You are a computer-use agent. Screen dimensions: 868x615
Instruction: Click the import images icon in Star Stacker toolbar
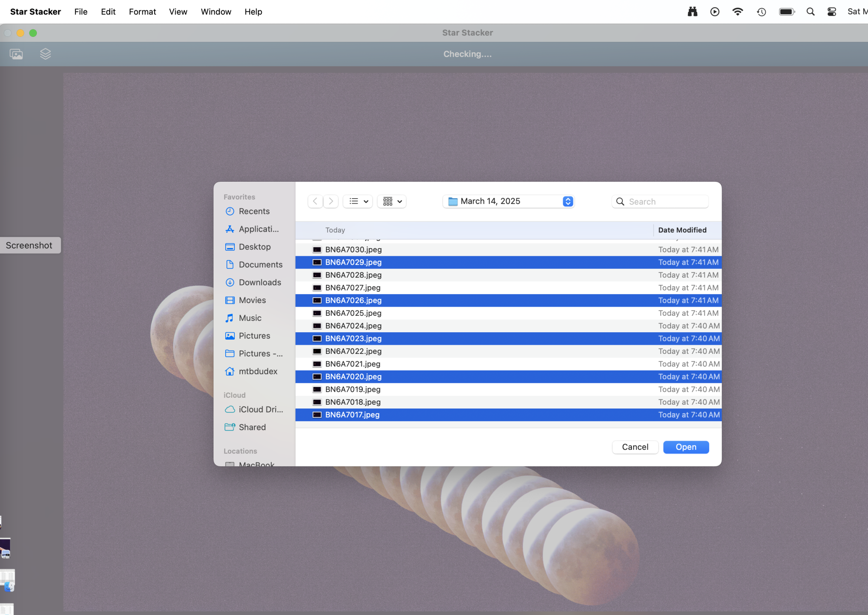[16, 54]
